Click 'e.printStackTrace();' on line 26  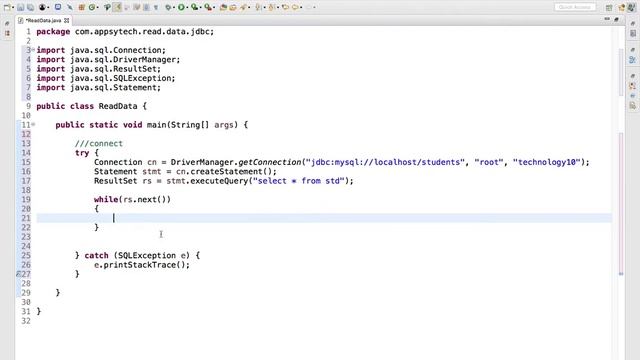tap(142, 265)
